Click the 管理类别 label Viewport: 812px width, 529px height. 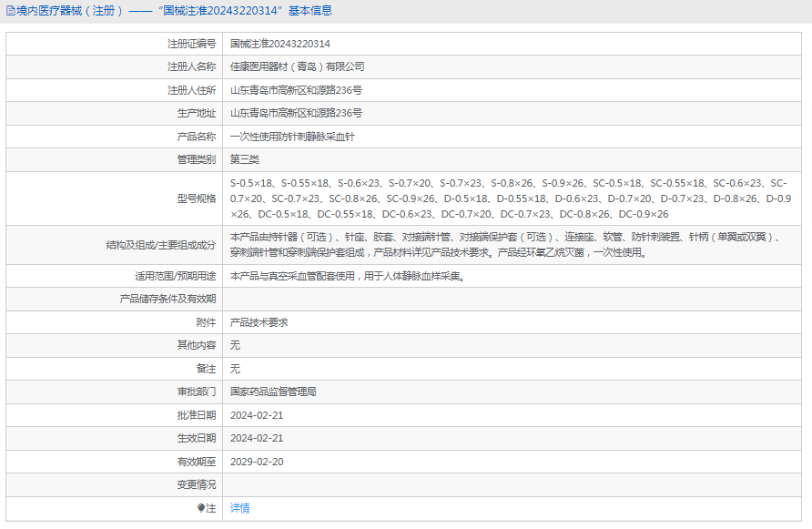point(197,159)
